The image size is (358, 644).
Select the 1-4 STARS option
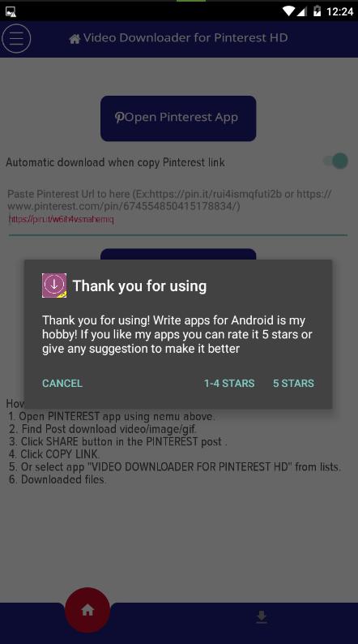(229, 383)
